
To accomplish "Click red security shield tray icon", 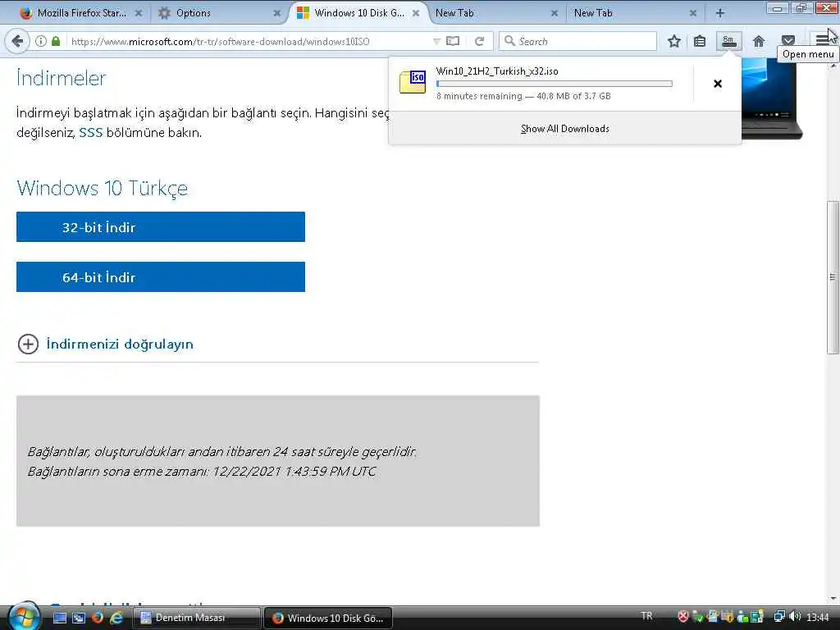I will [x=683, y=617].
